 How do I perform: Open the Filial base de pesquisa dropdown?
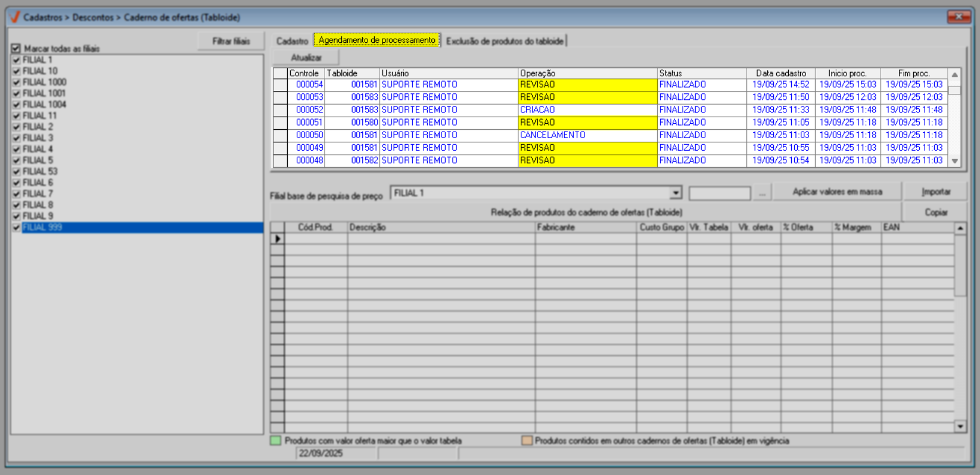point(675,193)
